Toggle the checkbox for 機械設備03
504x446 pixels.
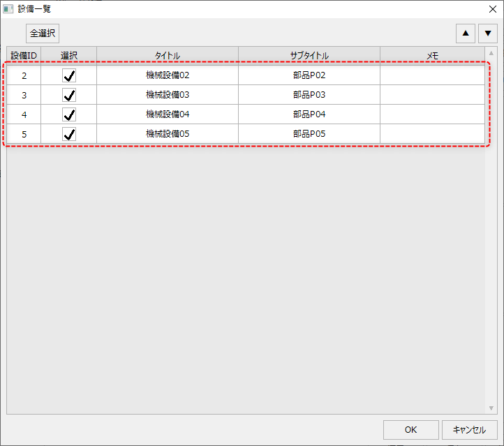(x=69, y=95)
